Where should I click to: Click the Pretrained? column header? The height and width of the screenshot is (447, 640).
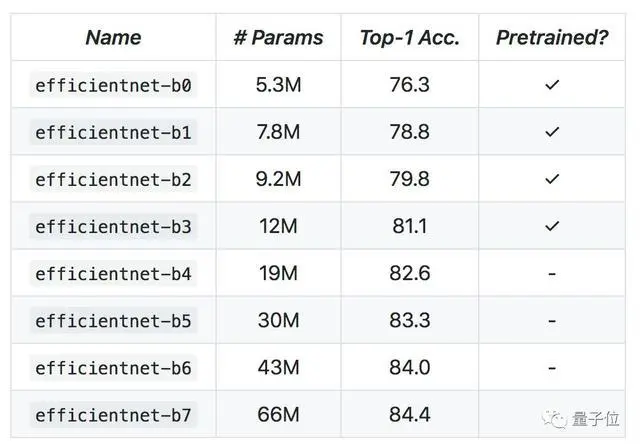click(x=552, y=38)
